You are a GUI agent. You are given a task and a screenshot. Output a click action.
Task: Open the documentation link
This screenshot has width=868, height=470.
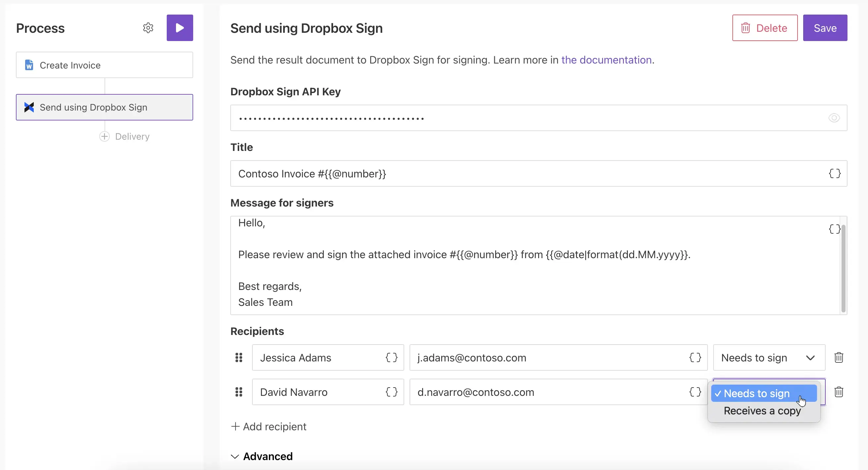click(x=606, y=60)
